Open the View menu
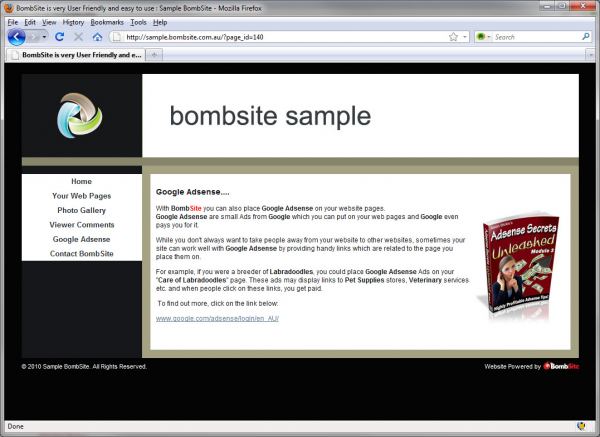The image size is (600, 437). point(49,22)
